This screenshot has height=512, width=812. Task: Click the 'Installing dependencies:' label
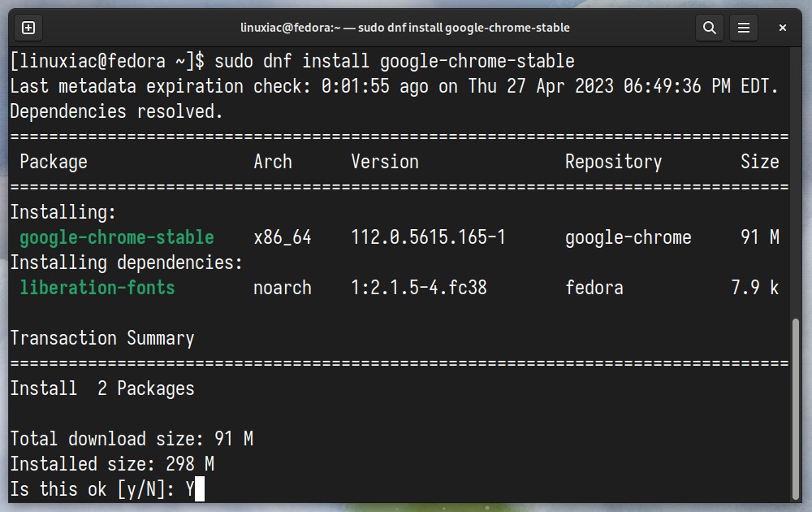click(127, 263)
